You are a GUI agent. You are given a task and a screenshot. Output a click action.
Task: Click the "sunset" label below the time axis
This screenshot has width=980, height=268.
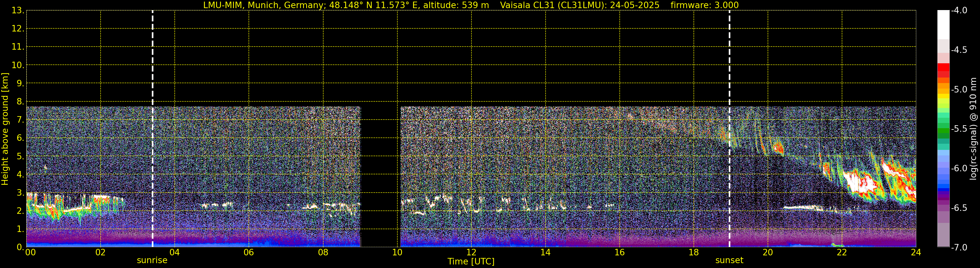click(729, 260)
